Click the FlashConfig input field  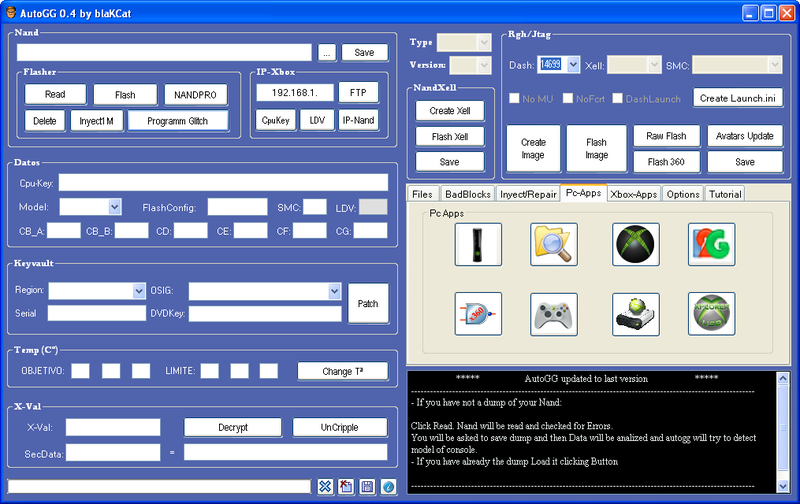point(237,207)
